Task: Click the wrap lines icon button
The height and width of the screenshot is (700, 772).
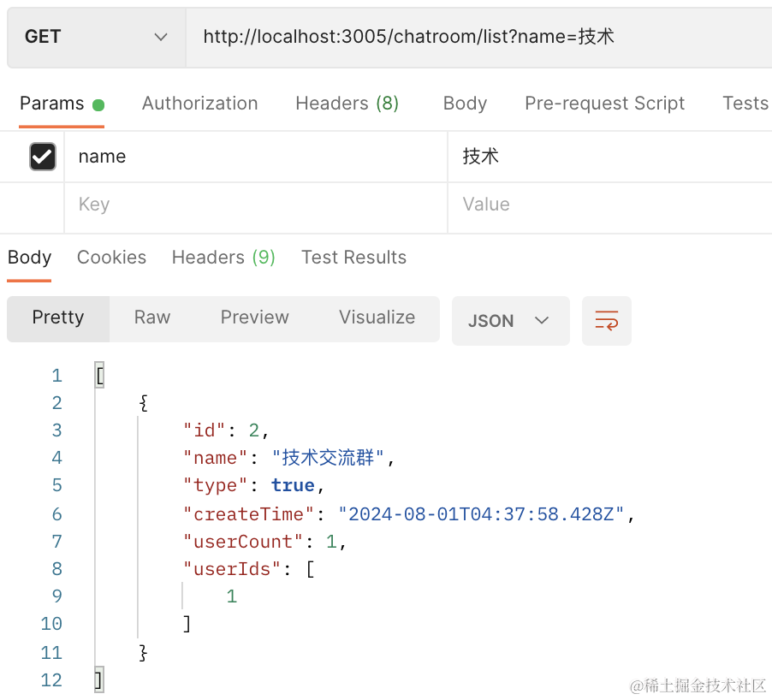Action: tap(606, 321)
